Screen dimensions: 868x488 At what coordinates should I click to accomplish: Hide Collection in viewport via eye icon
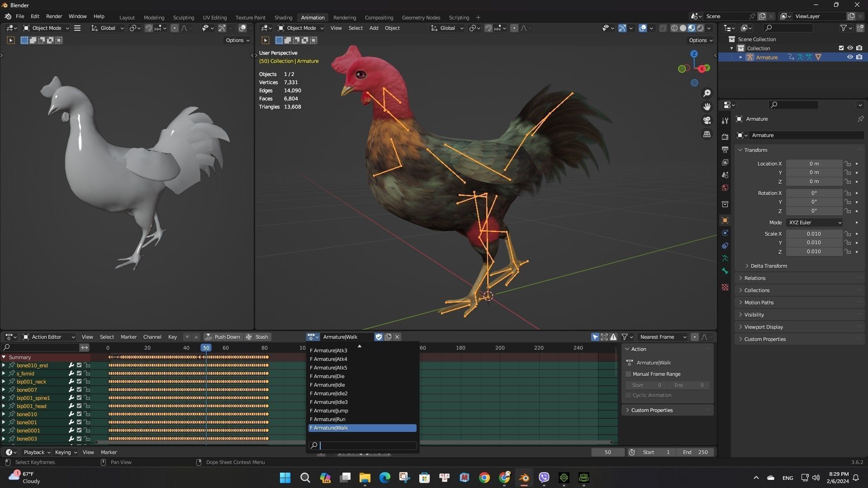(x=850, y=48)
